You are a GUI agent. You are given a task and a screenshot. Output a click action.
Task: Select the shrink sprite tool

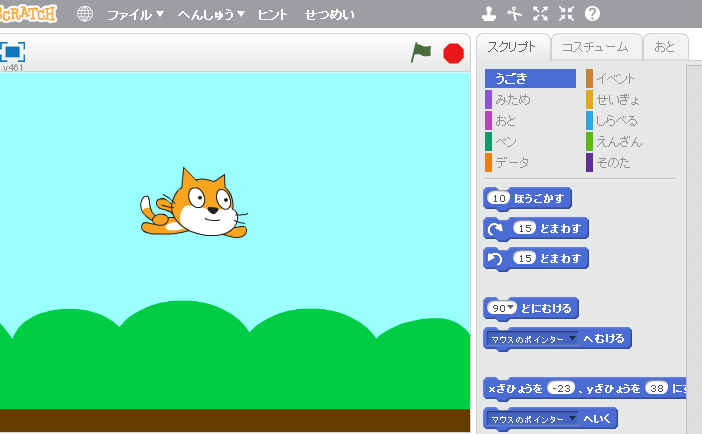(566, 14)
